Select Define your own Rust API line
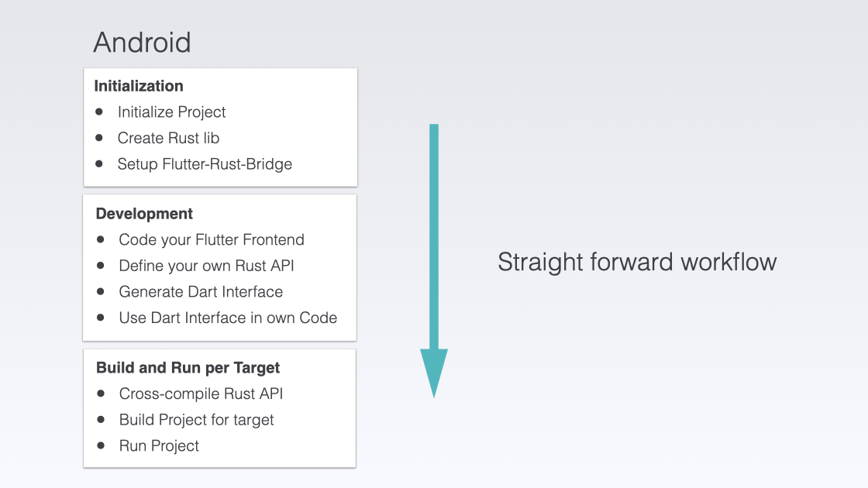The width and height of the screenshot is (868, 488). click(206, 266)
